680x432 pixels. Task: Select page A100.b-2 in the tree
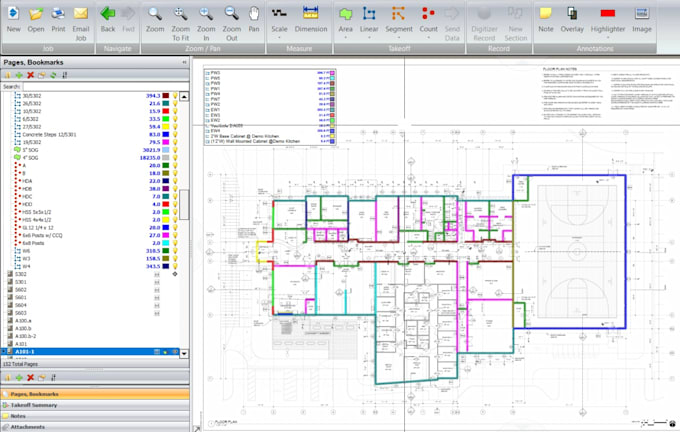point(26,336)
